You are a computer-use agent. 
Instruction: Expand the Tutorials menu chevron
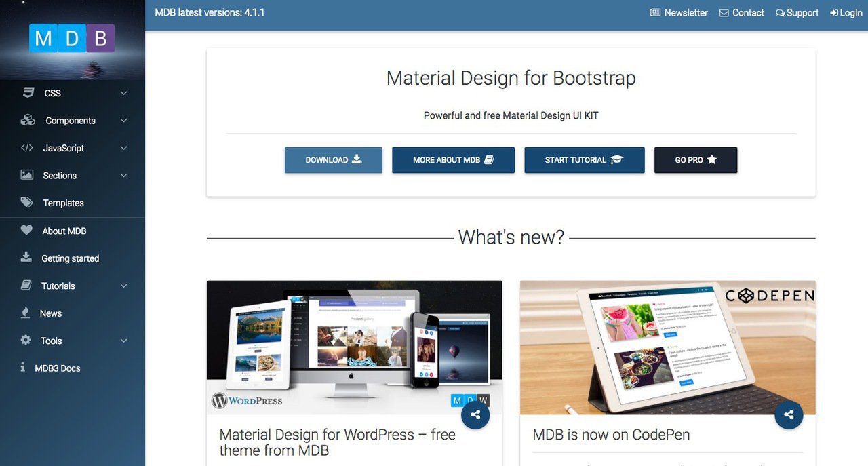click(123, 286)
